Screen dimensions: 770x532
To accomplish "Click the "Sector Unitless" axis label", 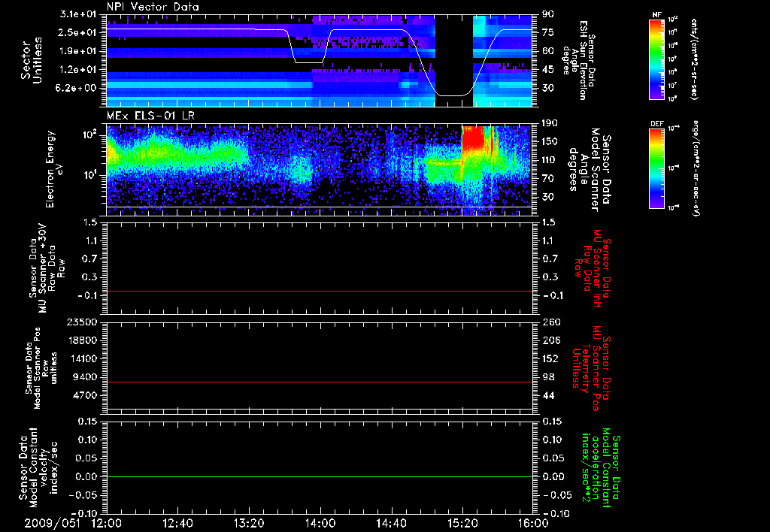I will (x=32, y=60).
